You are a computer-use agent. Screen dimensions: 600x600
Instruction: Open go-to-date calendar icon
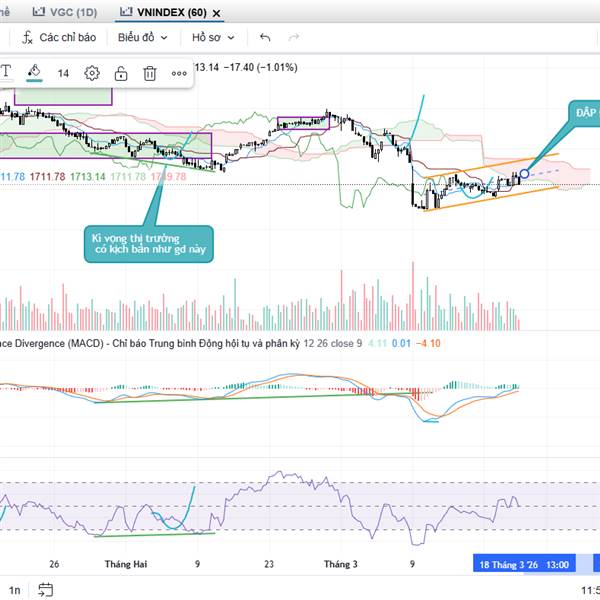click(47, 588)
